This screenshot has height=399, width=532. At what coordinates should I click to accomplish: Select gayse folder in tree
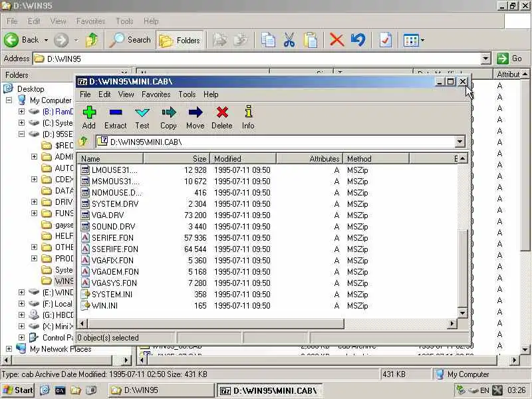pyautogui.click(x=64, y=225)
